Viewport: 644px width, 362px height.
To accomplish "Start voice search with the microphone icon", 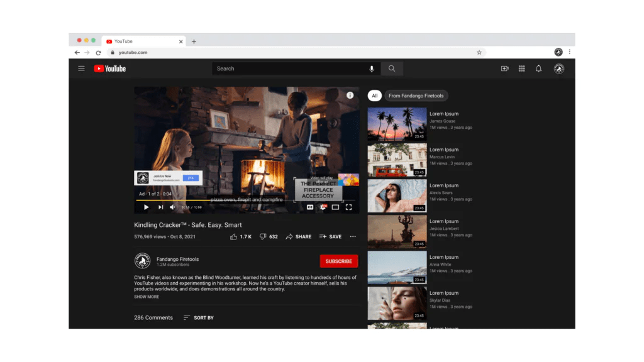I will click(x=372, y=69).
